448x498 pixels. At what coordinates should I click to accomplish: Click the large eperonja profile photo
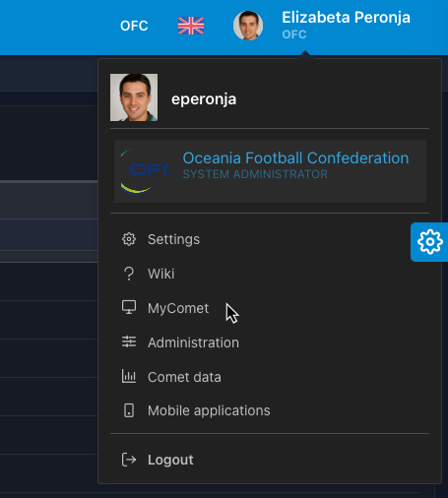(x=134, y=97)
